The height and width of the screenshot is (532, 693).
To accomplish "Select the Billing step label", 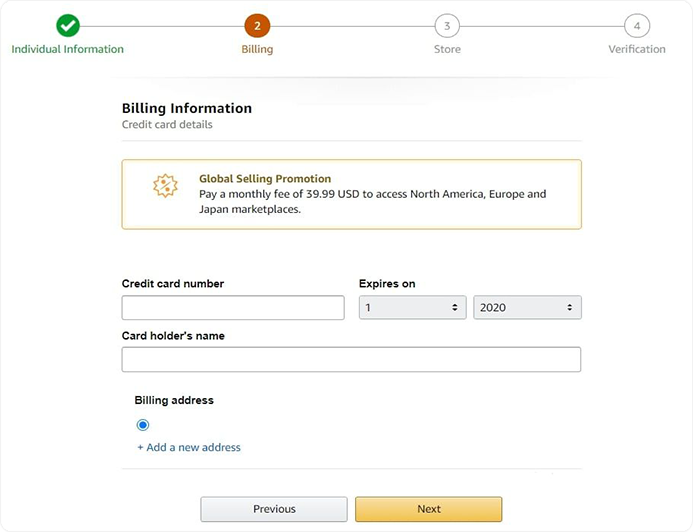I will (257, 49).
